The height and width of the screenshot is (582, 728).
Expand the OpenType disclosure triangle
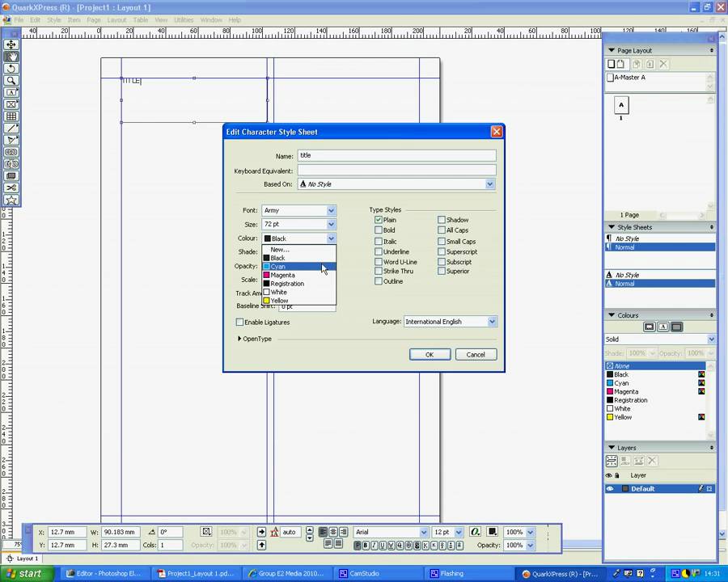pyautogui.click(x=239, y=339)
